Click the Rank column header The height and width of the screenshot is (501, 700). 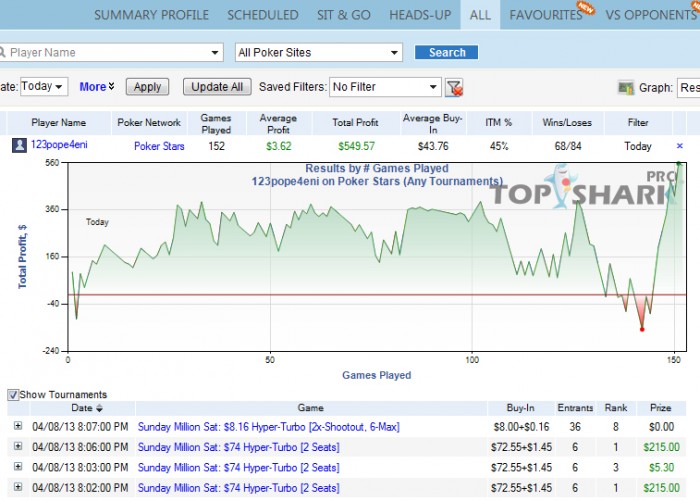616,408
